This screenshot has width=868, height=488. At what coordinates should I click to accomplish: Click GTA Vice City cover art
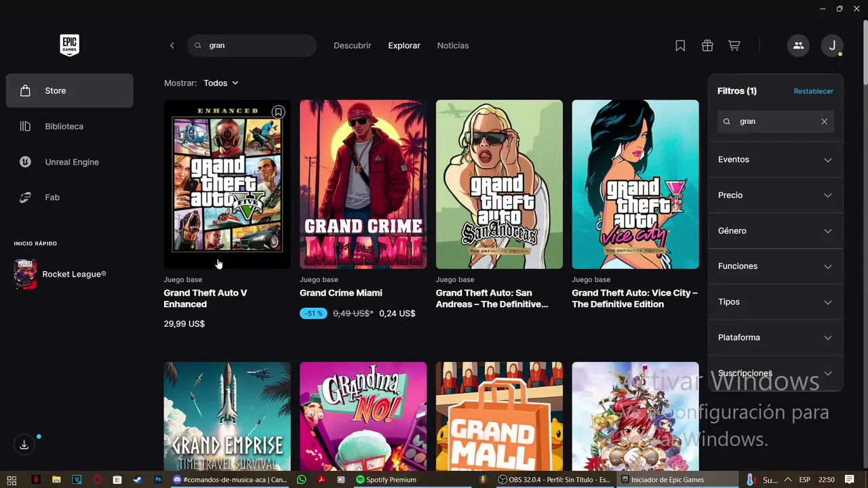click(x=635, y=184)
